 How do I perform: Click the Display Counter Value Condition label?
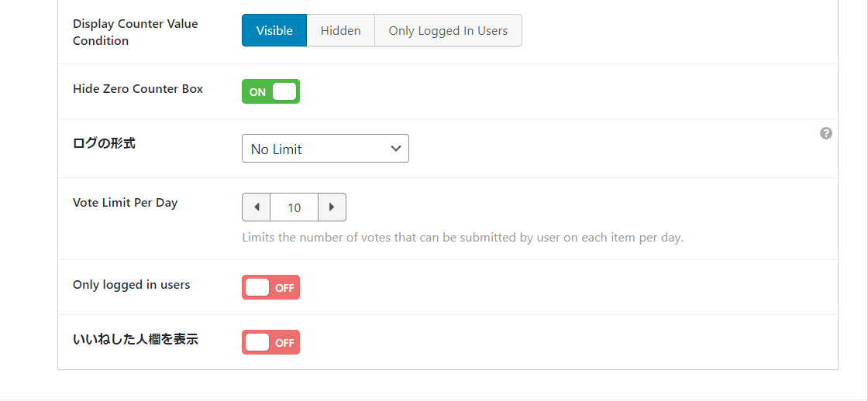pos(136,32)
